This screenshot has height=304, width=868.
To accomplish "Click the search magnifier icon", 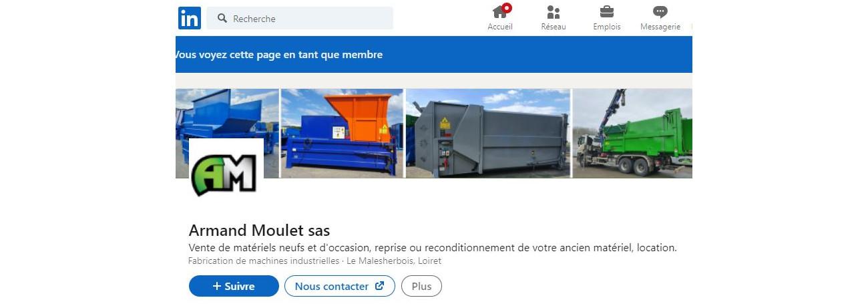I will point(222,18).
